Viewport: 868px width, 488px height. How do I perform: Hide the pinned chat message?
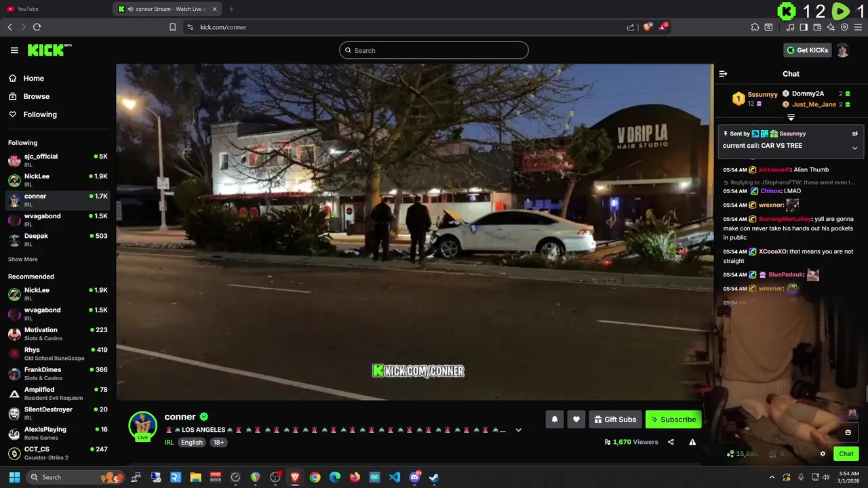[x=854, y=134]
